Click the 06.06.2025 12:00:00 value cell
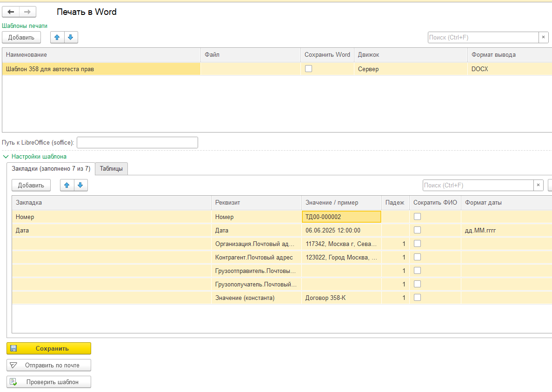 pos(341,231)
